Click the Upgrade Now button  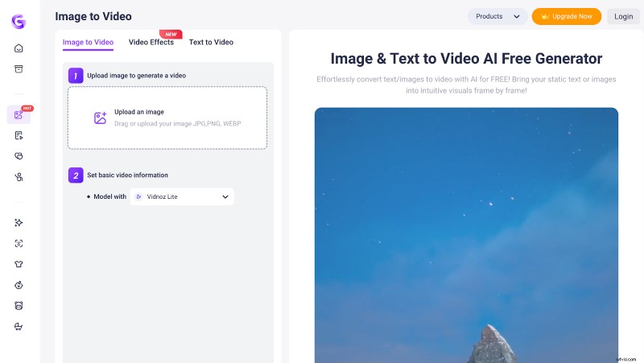(x=567, y=16)
